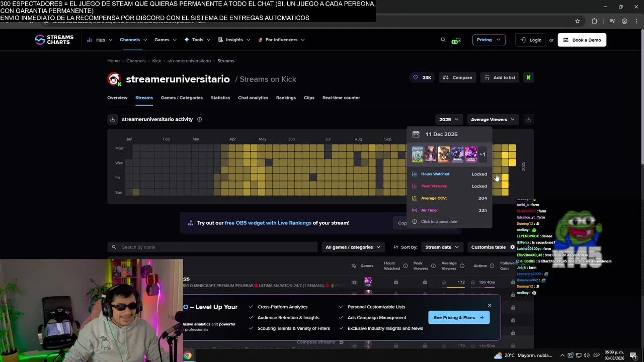Image resolution: width=644 pixels, height=362 pixels.
Task: Click the lock icon in the 19h 40m row Hours Watched
Action: pyautogui.click(x=396, y=282)
